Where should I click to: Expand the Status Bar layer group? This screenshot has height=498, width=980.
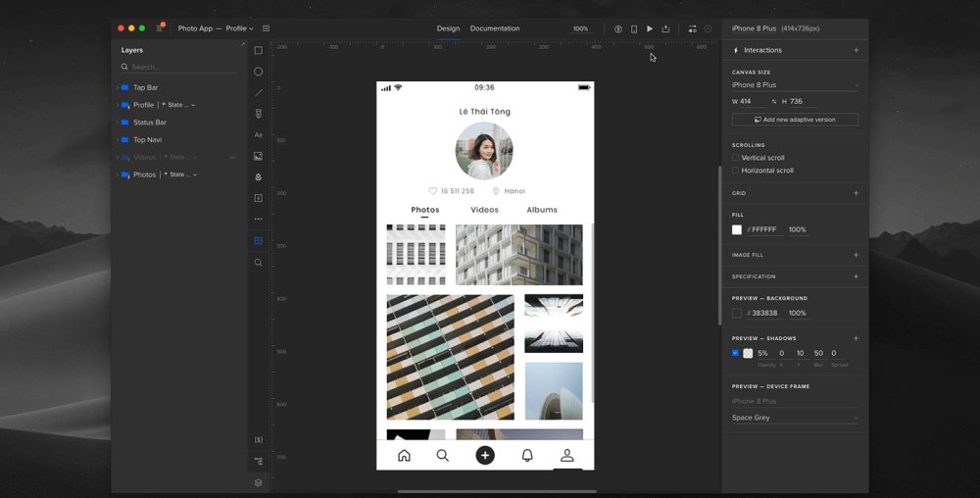(x=118, y=123)
